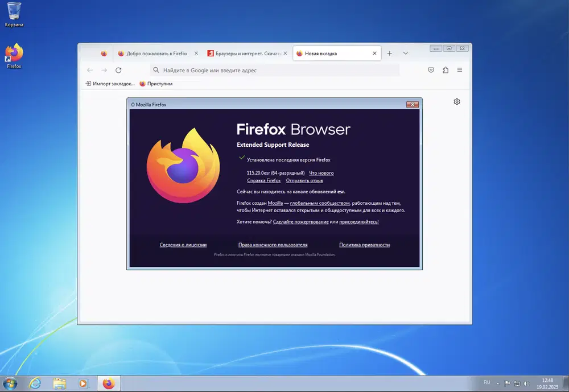The height and width of the screenshot is (392, 569).
Task: Open 'Сведения о лицензии' link
Action: pos(183,245)
